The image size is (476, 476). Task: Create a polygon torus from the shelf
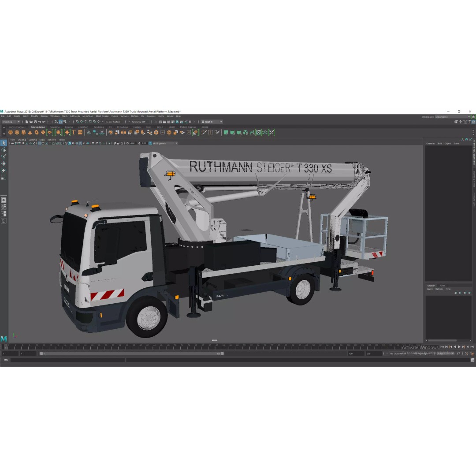(37, 132)
